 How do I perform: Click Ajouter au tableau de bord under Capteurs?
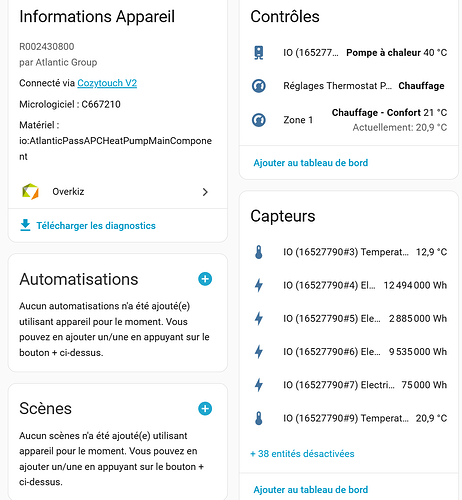[x=311, y=490]
